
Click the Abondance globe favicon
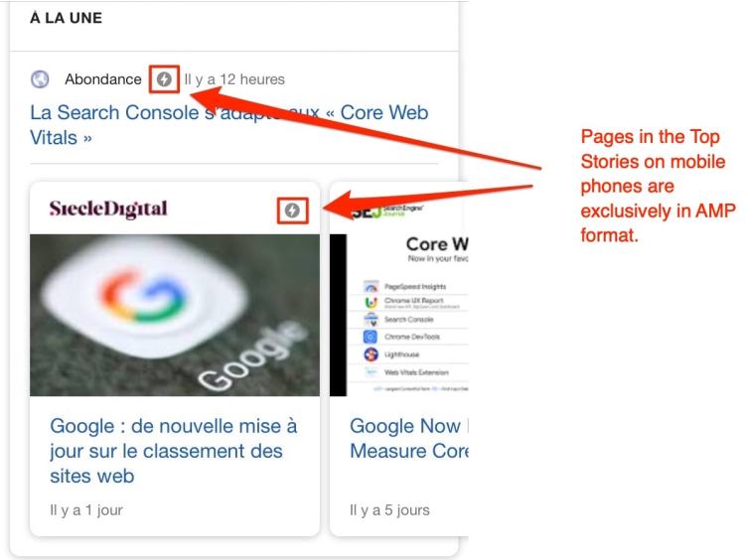40,79
